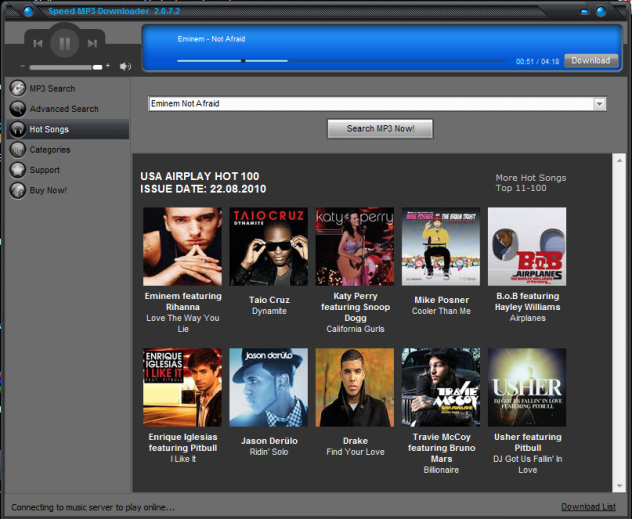The width and height of the screenshot is (632, 519).
Task: Open More Hot Songs Top 11-100
Action: point(530,183)
